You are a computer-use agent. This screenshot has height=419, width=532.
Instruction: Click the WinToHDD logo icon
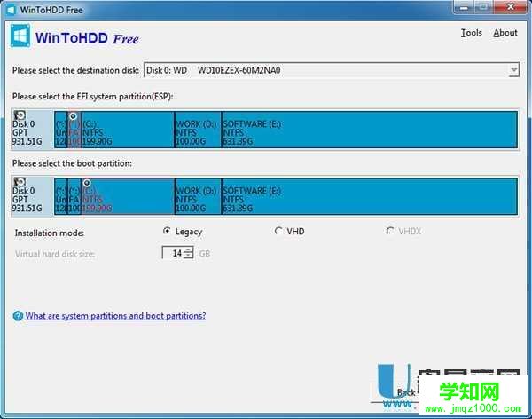20,36
